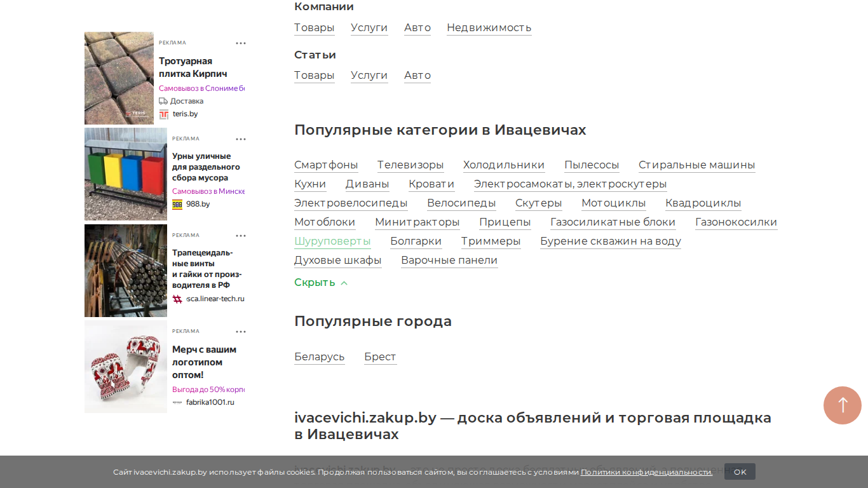Open Авто under Статьи
Viewport: 868px width, 488px height.
pyautogui.click(x=417, y=76)
